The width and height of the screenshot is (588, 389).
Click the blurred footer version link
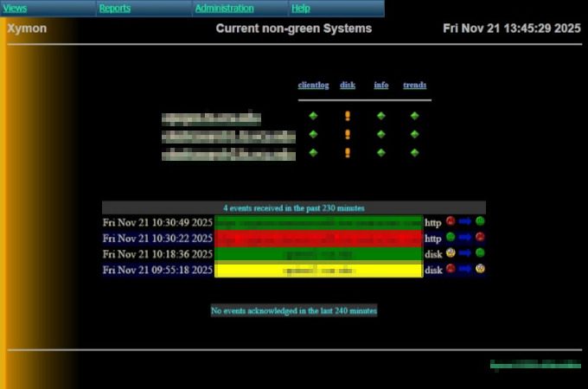point(535,365)
